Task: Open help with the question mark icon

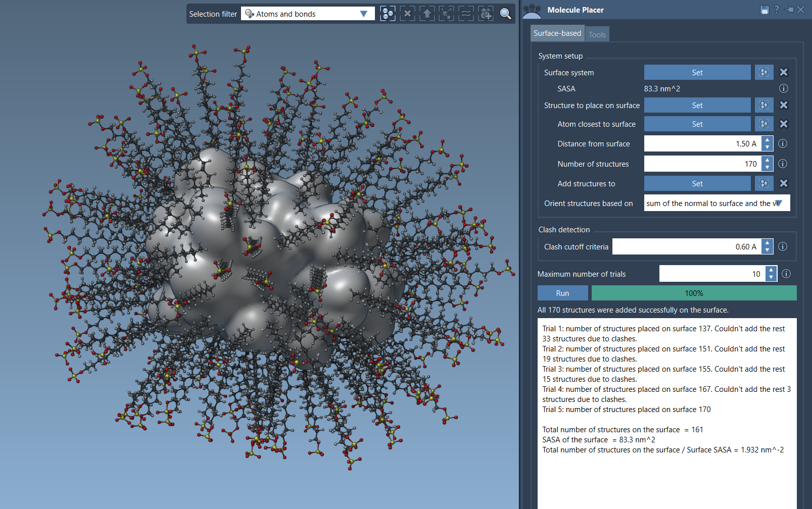Action: (776, 10)
